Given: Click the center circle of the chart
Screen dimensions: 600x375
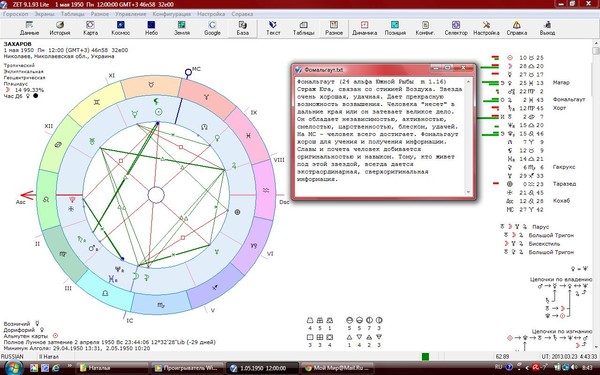Looking at the screenshot, I should pos(156,195).
